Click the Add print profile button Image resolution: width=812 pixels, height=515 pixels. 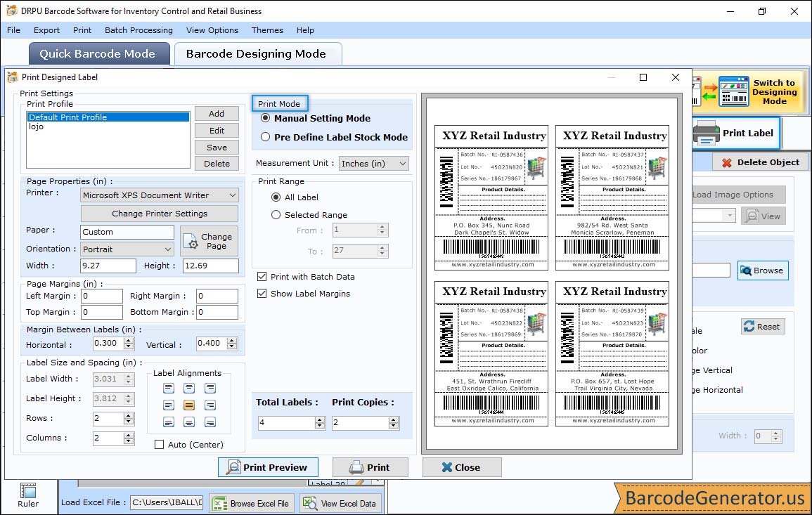[217, 114]
